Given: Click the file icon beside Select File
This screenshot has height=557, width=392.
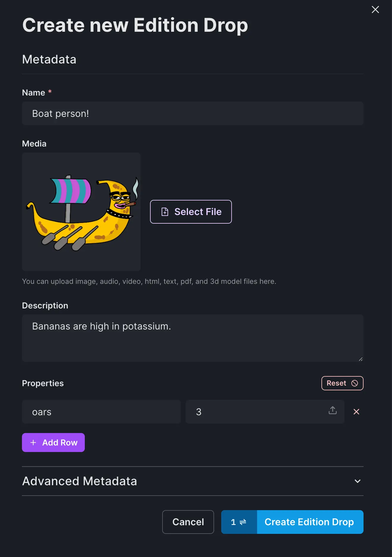Looking at the screenshot, I should pos(165,212).
